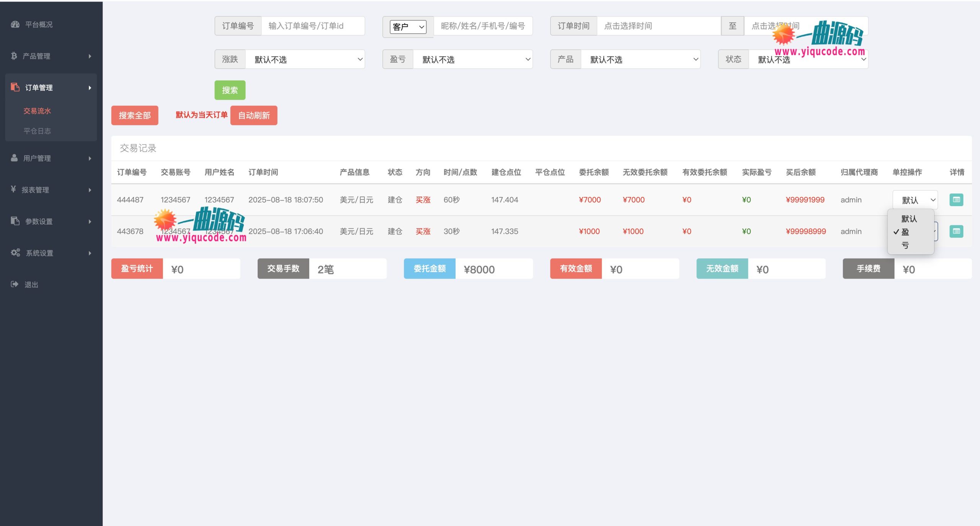
Task: Click the 订单编号 input field
Action: pyautogui.click(x=312, y=26)
